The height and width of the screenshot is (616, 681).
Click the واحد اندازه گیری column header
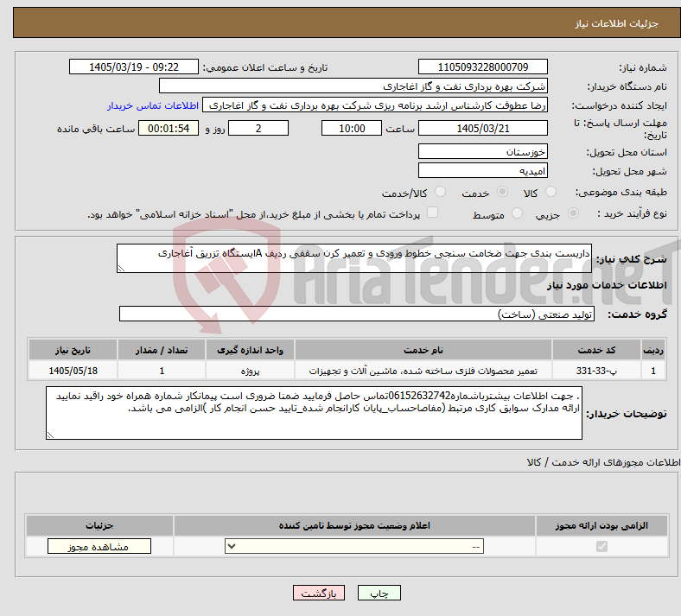pos(250,350)
